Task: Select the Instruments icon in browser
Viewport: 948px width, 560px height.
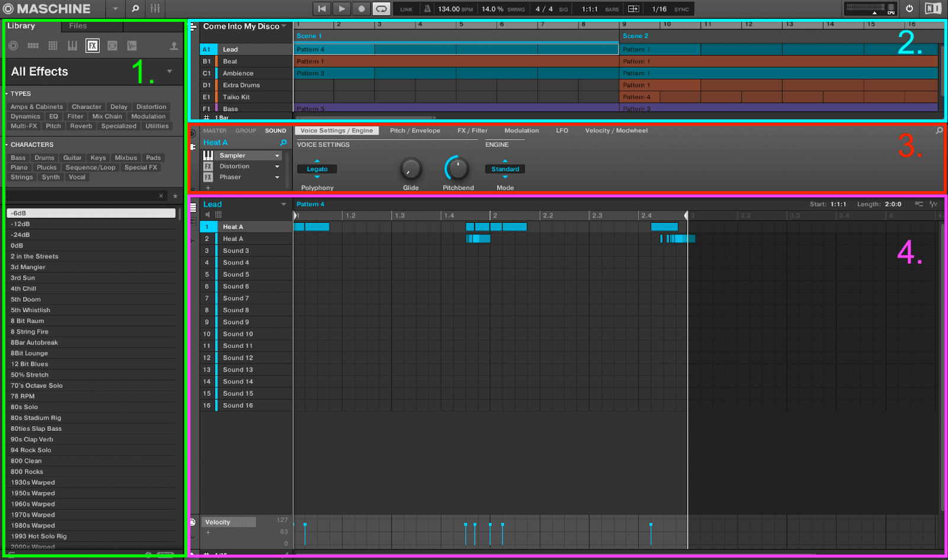Action: coord(72,46)
